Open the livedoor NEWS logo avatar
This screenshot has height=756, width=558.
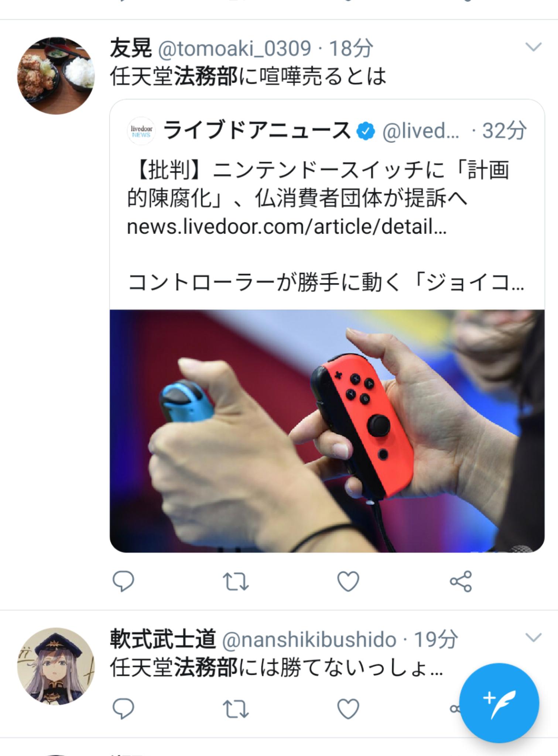(141, 131)
